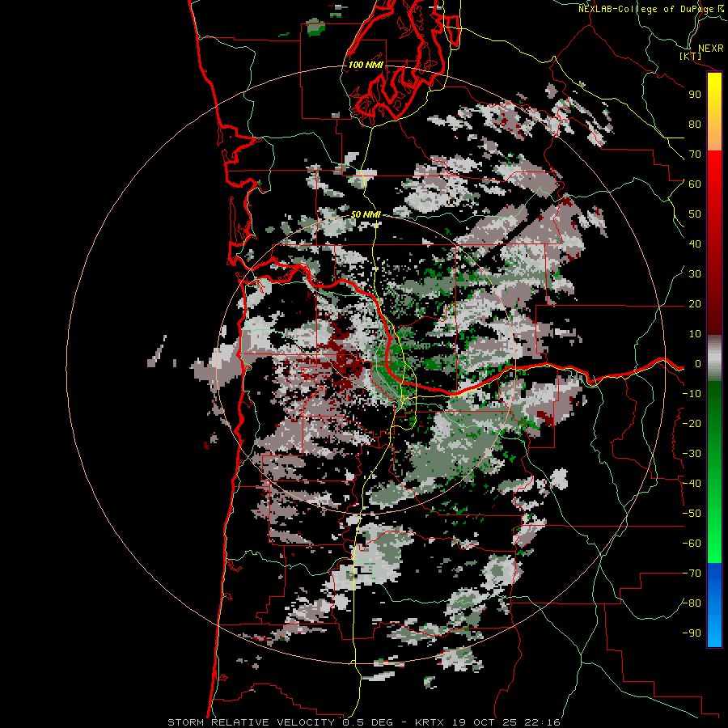Screen dimensions: 728x728
Task: Click the 50 value on the velocity scale
Action: pyautogui.click(x=695, y=214)
